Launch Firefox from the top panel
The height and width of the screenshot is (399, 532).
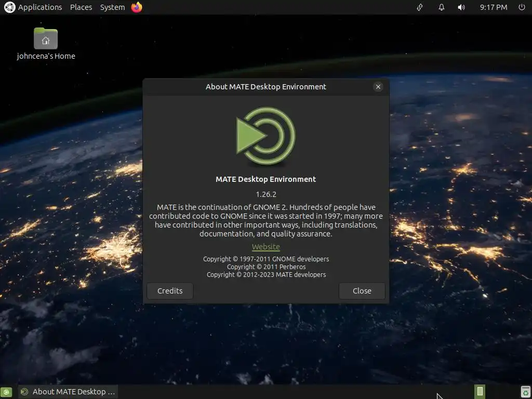(x=137, y=7)
